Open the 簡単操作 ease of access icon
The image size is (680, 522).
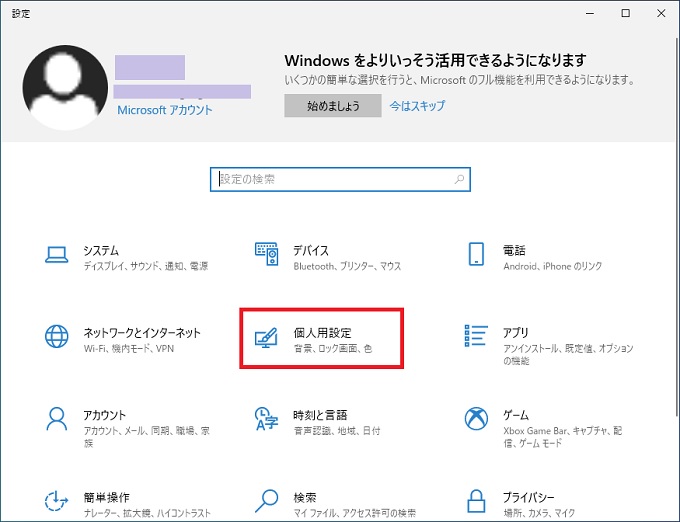pos(56,501)
